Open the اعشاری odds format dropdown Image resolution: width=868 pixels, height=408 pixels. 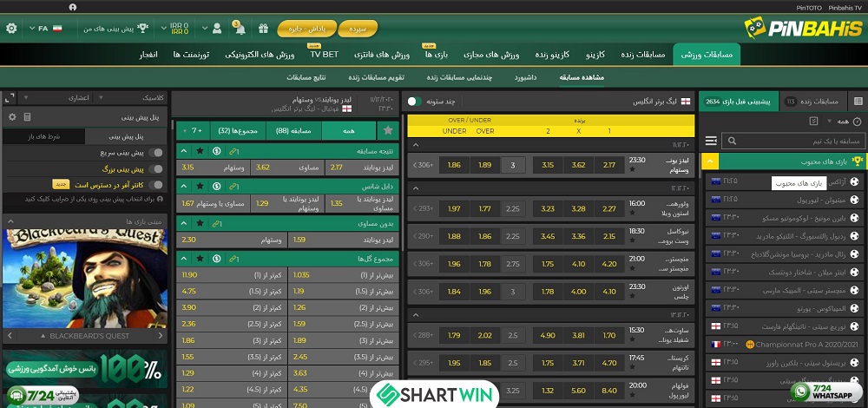click(x=56, y=97)
